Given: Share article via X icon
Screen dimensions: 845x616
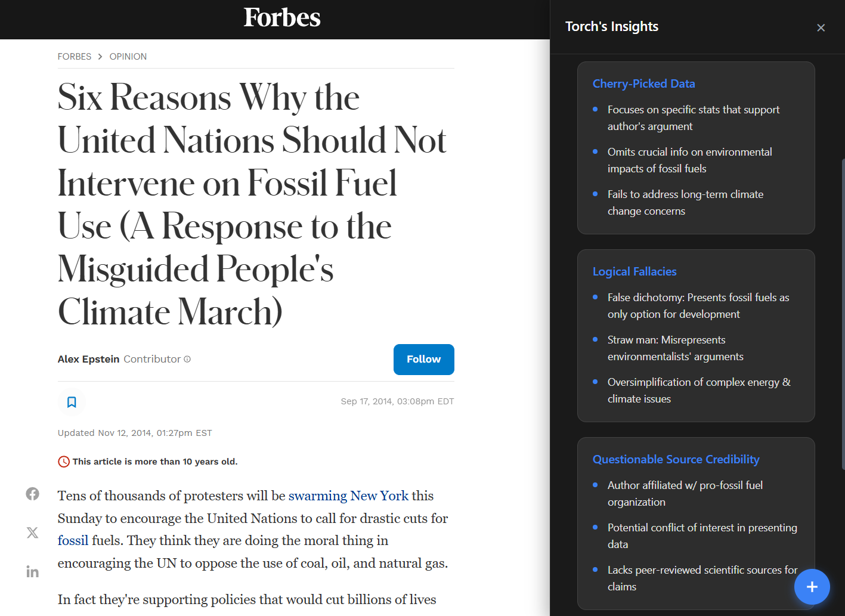Looking at the screenshot, I should 32,533.
